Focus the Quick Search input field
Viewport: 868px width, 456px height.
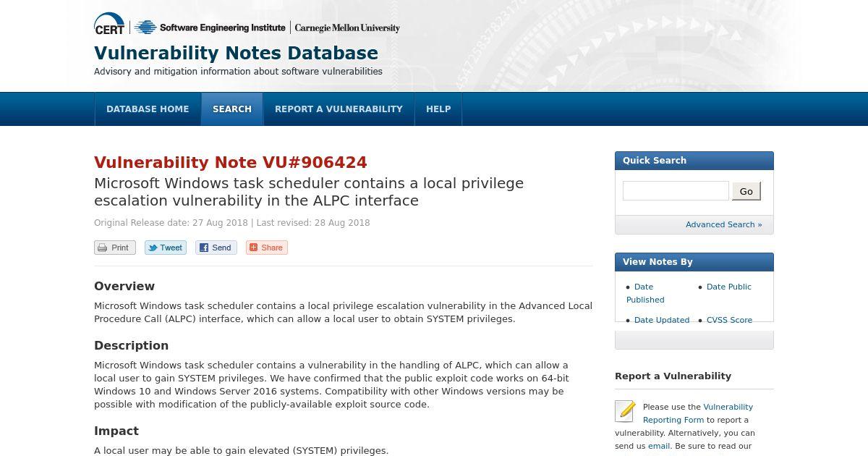(676, 191)
